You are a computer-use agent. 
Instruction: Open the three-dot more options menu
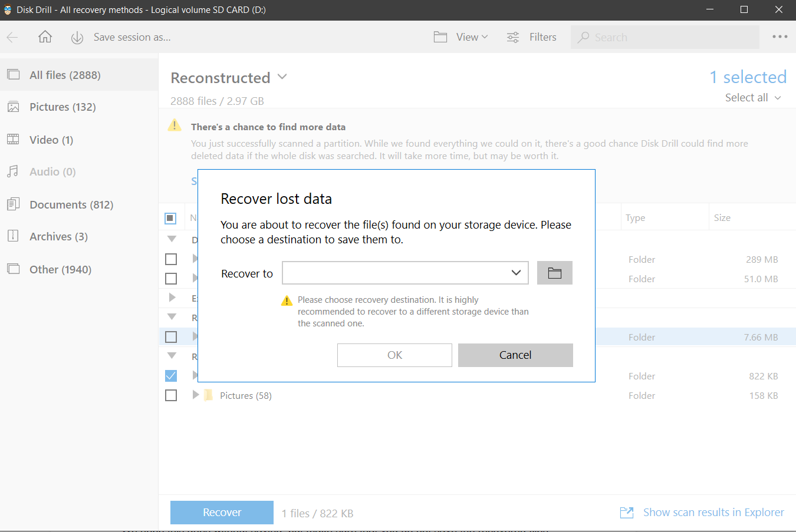click(779, 37)
